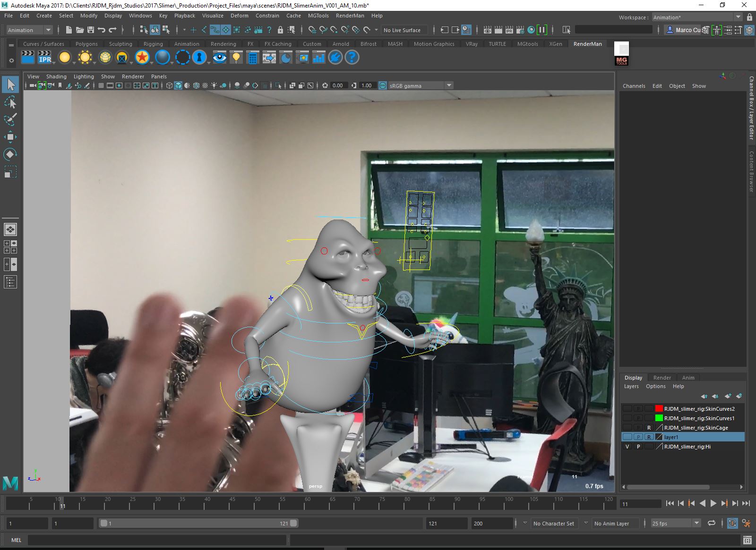Toggle visibility of layer1
The width and height of the screenshot is (756, 550).
pos(627,437)
